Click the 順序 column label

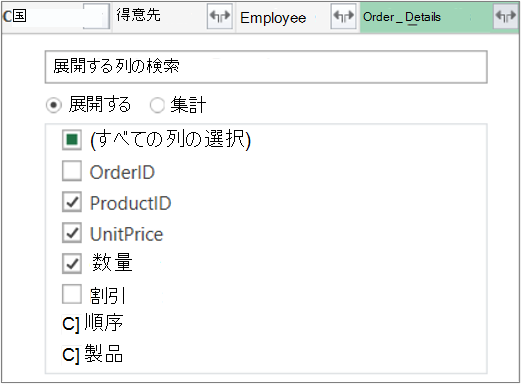tap(104, 322)
